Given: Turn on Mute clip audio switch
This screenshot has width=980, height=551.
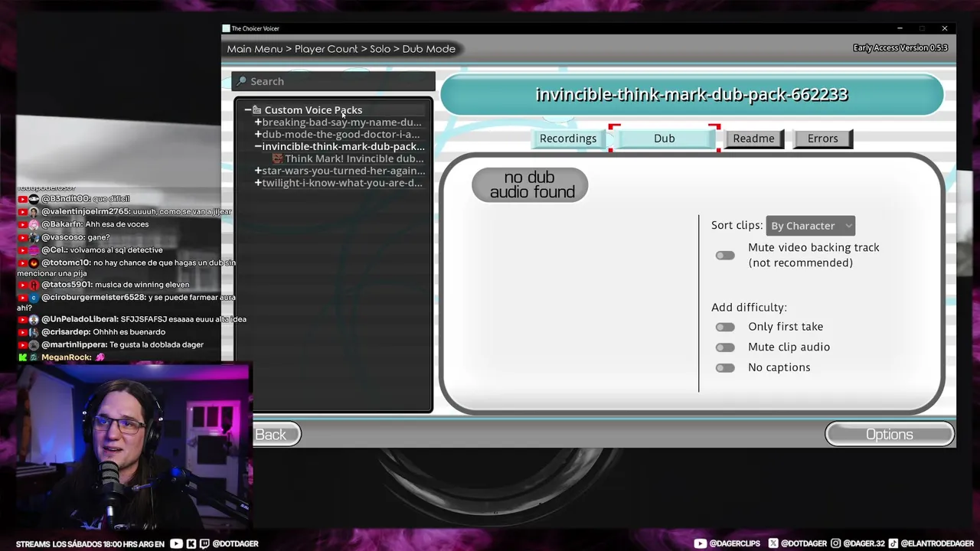Looking at the screenshot, I should pyautogui.click(x=724, y=347).
